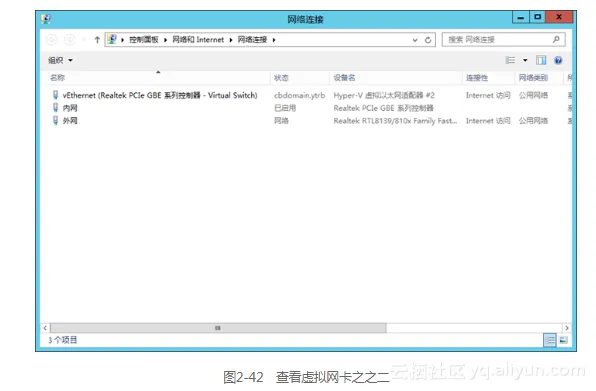Viewport: 596px width, 391px height.
Task: Open address bar history dropdown
Action: (415, 40)
